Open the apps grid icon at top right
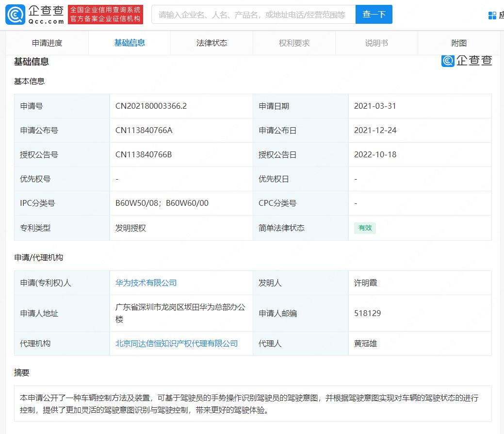 click(492, 15)
